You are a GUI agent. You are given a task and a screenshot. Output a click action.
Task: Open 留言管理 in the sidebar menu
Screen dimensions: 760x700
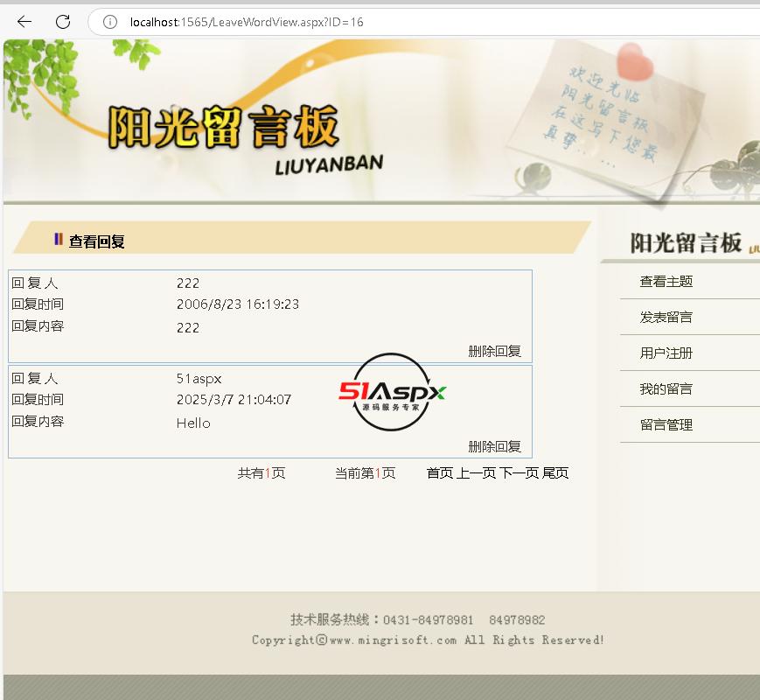point(666,425)
